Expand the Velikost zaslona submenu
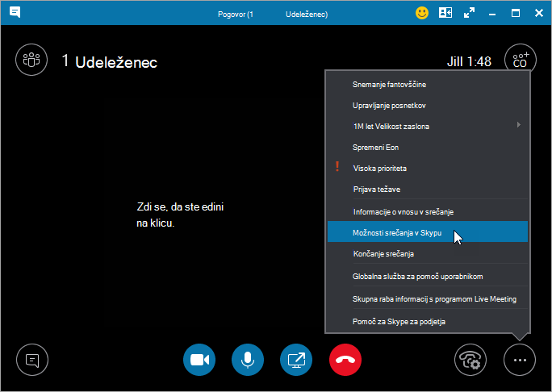Image resolution: width=552 pixels, height=392 pixels. (x=428, y=127)
